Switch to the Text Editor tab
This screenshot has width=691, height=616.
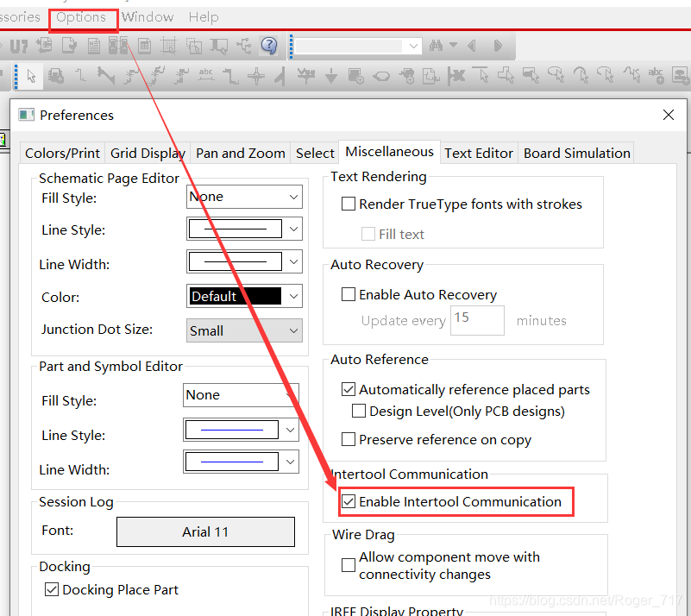pyautogui.click(x=479, y=153)
